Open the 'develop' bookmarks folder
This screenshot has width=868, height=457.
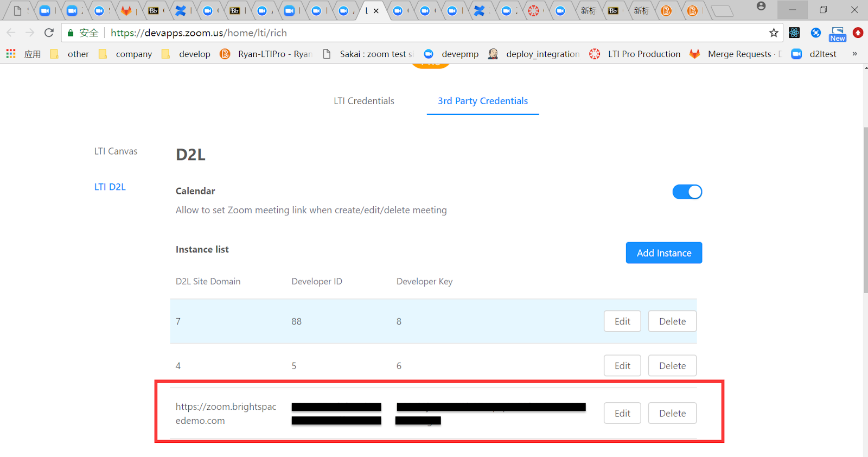(186, 54)
